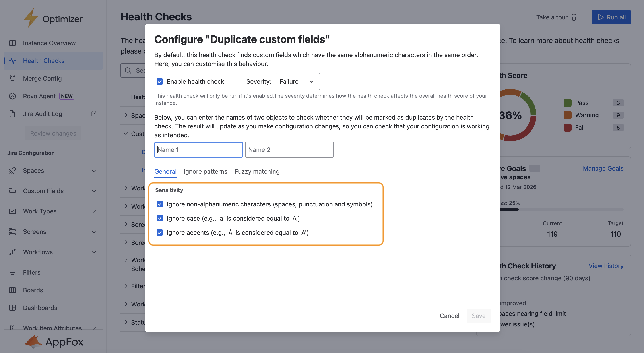Open the Manage Goals link
Screen dimensions: 644x353
(603, 168)
